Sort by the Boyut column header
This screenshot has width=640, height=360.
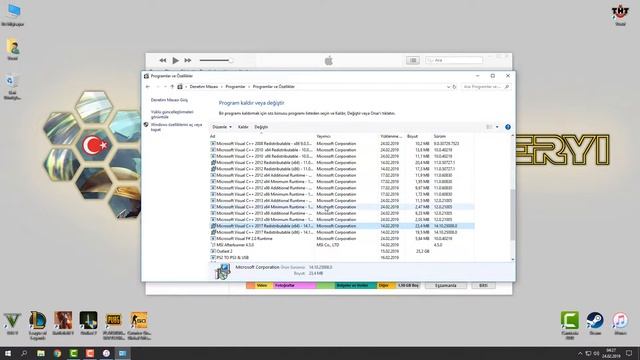coord(412,136)
